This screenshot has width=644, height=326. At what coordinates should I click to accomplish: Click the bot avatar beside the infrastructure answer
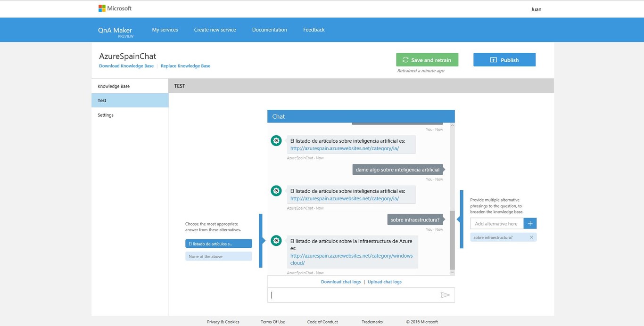pos(276,241)
